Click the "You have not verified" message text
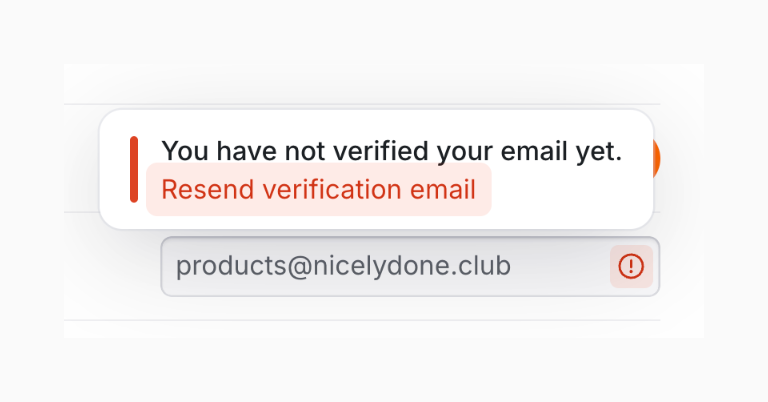The image size is (768, 402). click(391, 151)
